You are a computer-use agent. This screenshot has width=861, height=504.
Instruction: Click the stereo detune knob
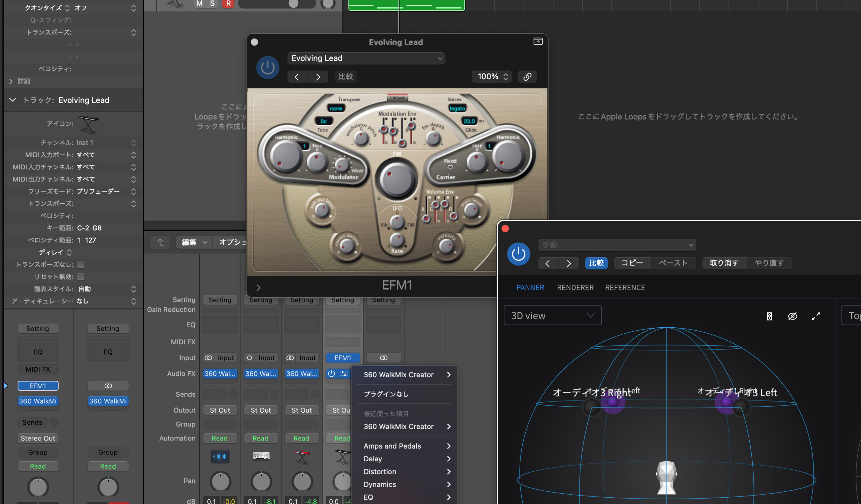coord(346,246)
